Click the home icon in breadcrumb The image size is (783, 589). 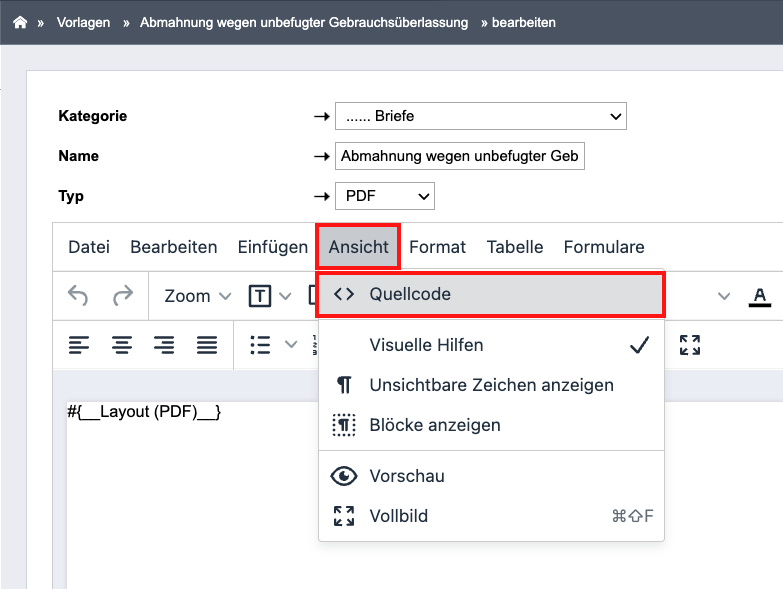(x=20, y=22)
